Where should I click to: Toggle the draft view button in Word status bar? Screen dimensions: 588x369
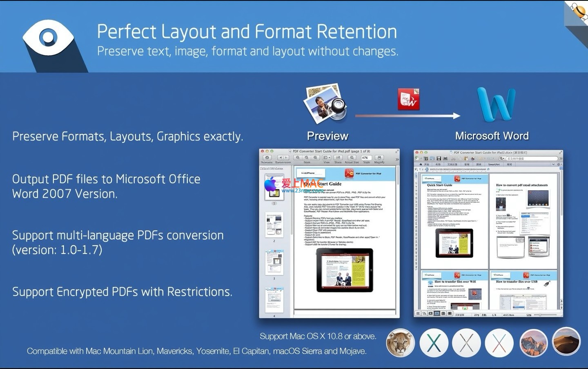pos(418,314)
